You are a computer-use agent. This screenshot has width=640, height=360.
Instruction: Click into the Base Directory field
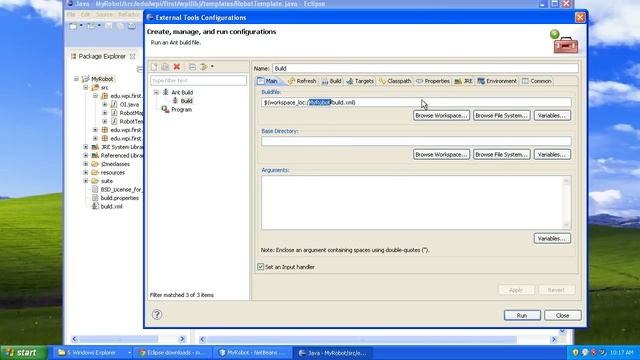coord(416,141)
